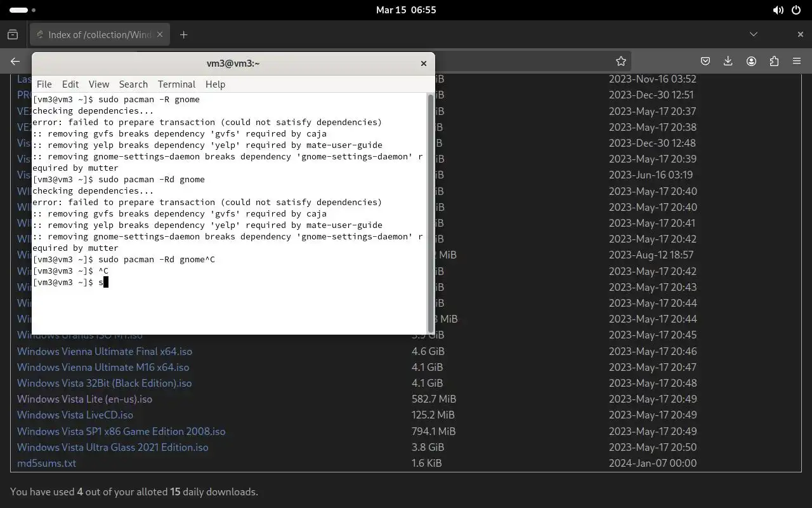Open the clock showing Mar 15 06:55
The height and width of the screenshot is (508, 812).
pos(406,10)
